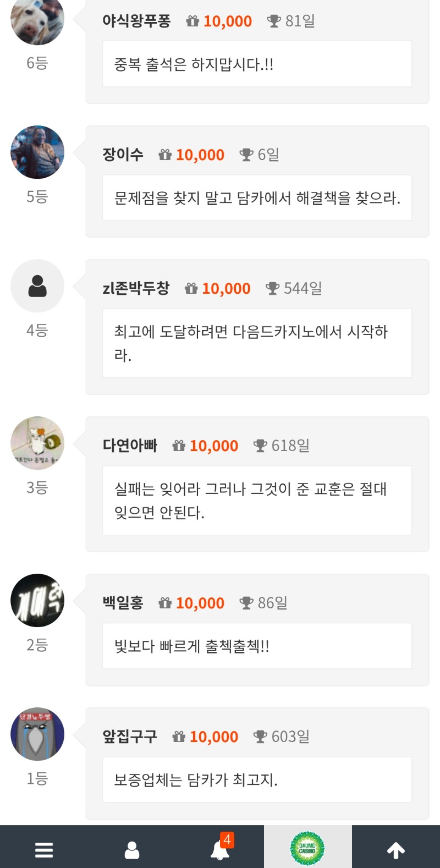Click the gift icon beside 백일홍
Screen dimensions: 440x868
[x=165, y=603]
